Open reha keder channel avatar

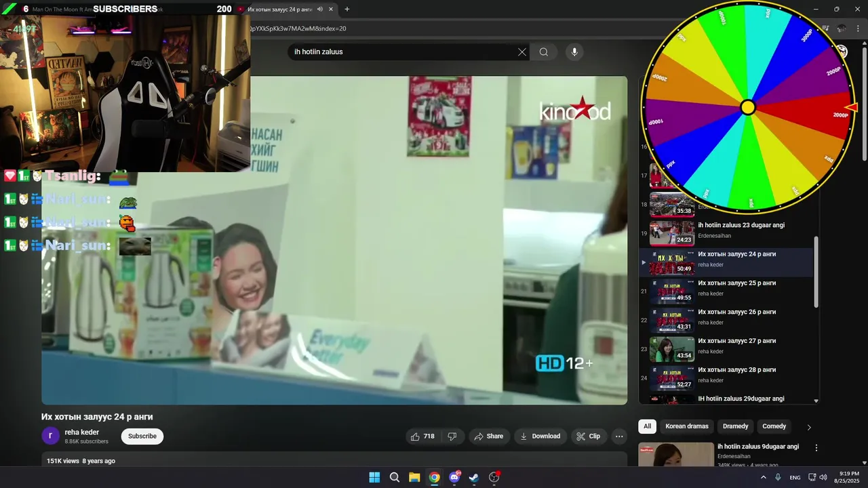(51, 436)
